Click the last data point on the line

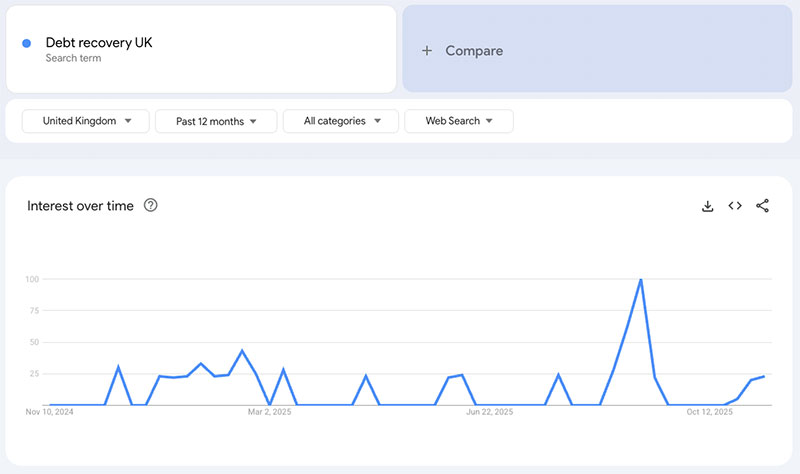tap(764, 377)
